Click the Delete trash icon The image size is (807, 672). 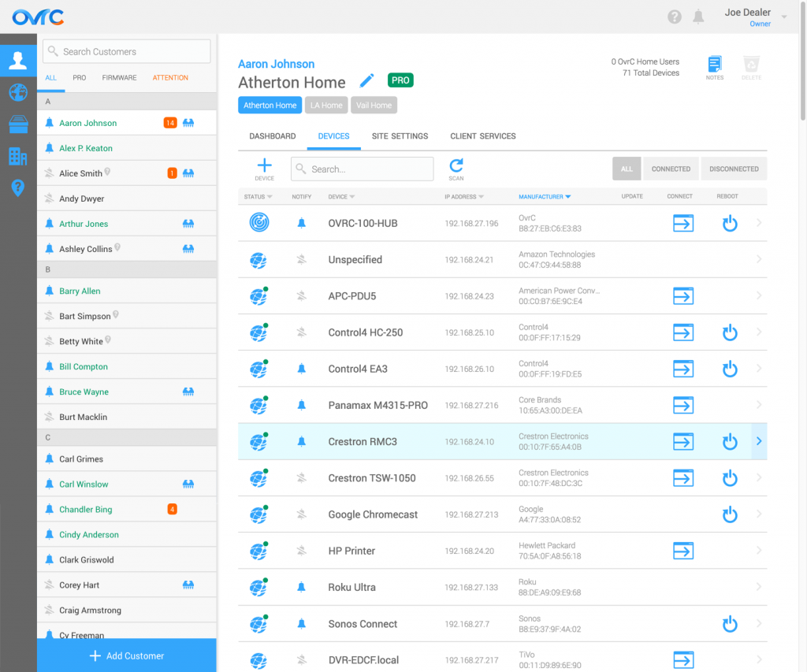pos(751,68)
